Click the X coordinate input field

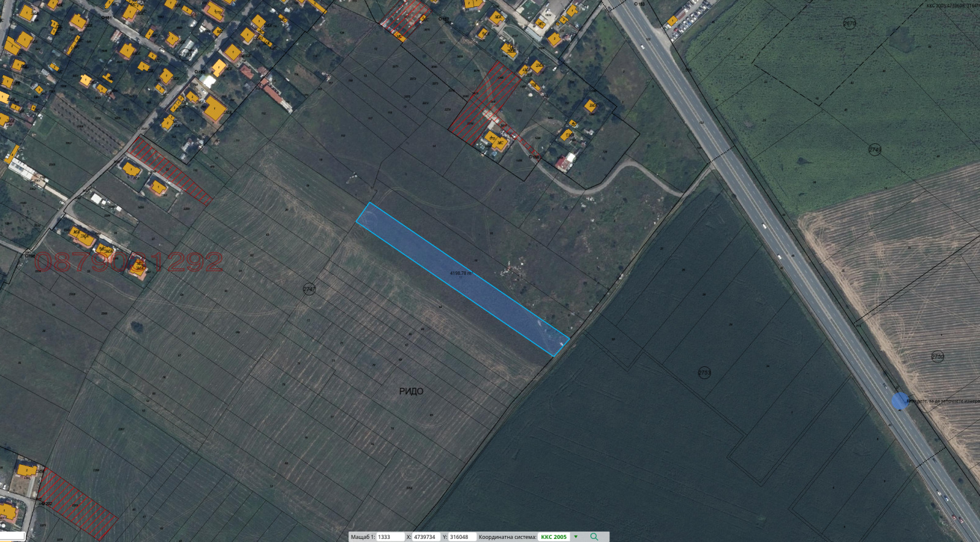[426, 537]
